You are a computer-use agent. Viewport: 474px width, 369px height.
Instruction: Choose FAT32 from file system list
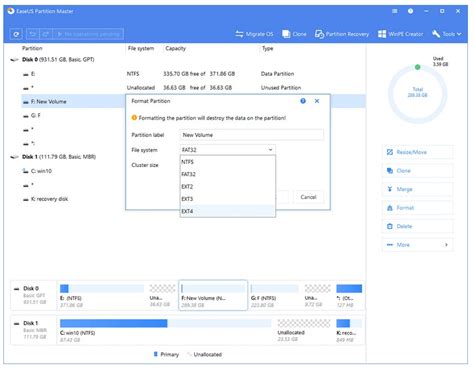[x=228, y=174]
